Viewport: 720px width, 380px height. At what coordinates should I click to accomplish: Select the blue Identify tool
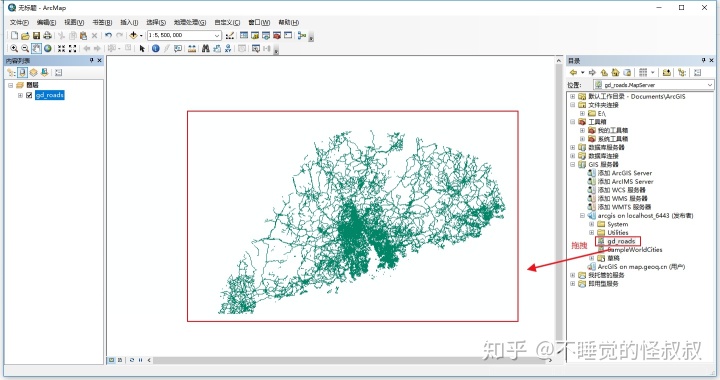point(156,48)
